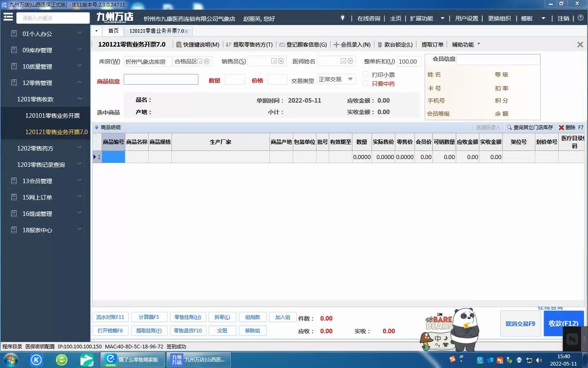Click the network tray icon
588x368 pixels.
coord(529,360)
